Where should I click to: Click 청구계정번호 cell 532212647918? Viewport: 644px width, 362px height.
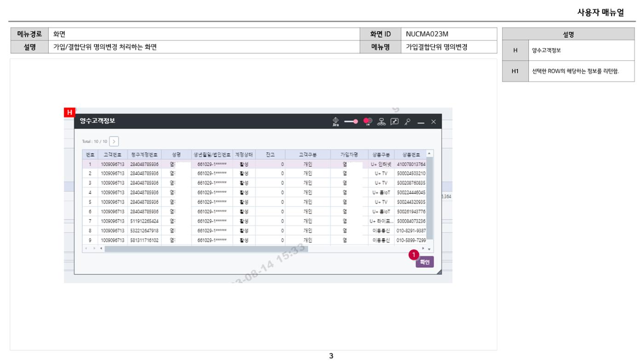(x=144, y=231)
